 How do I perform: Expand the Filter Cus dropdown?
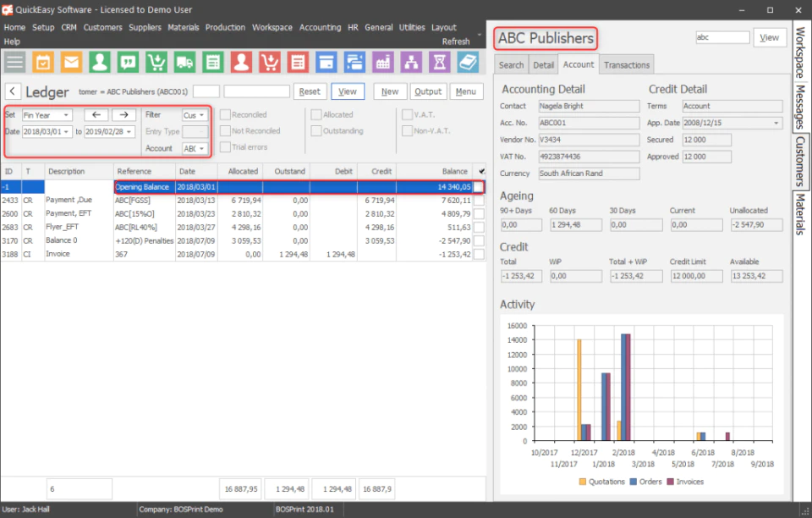(x=201, y=115)
